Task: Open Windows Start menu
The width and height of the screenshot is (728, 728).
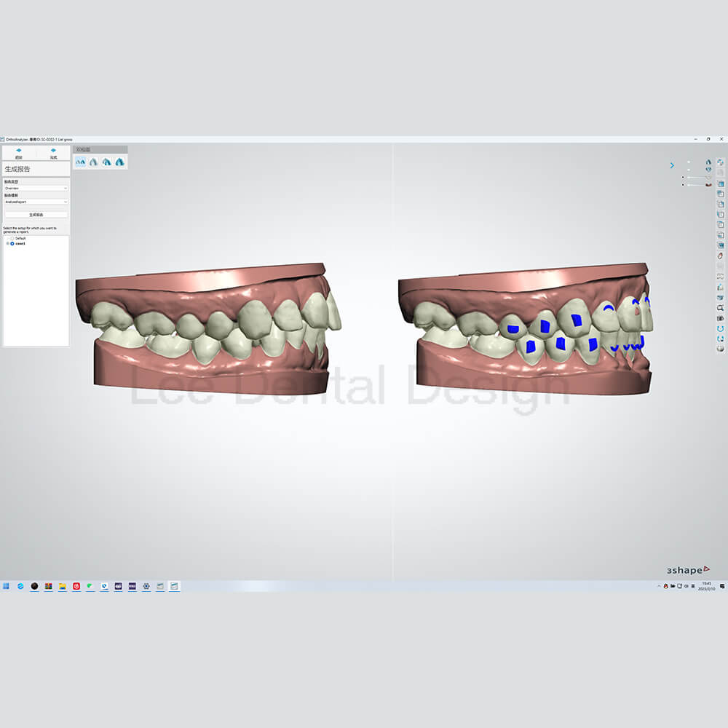Action: [6, 586]
